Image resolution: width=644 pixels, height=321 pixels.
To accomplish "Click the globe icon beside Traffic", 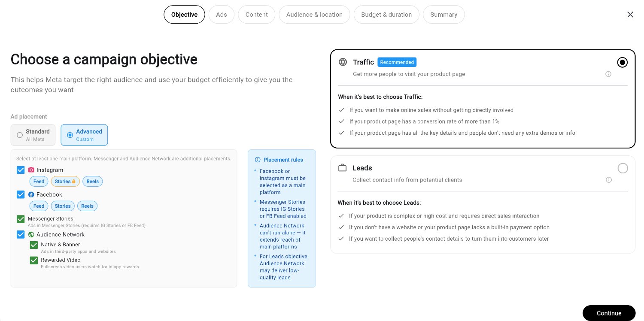I will point(343,62).
